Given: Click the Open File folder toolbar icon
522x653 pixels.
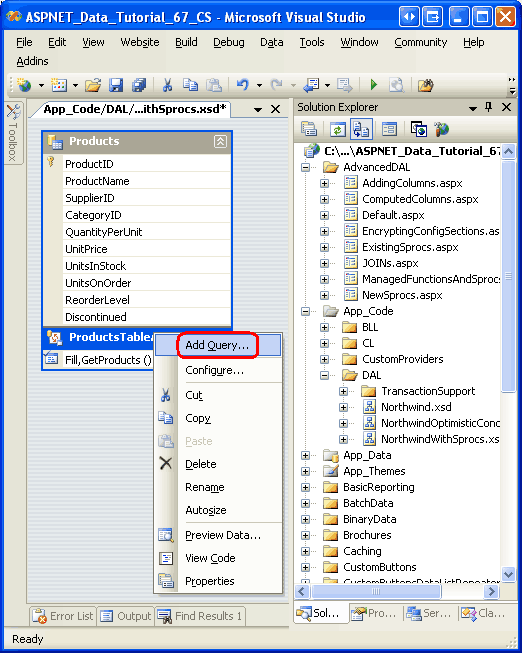Looking at the screenshot, I should 93,85.
